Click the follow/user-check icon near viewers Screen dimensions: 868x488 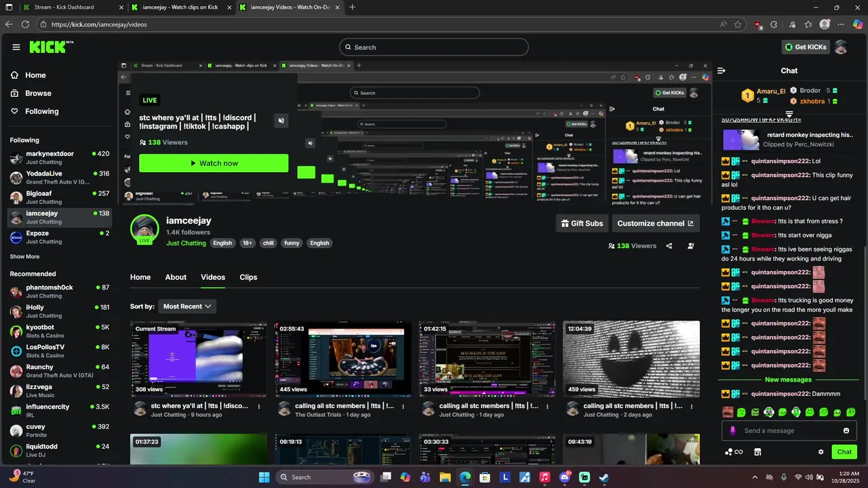[691, 246]
